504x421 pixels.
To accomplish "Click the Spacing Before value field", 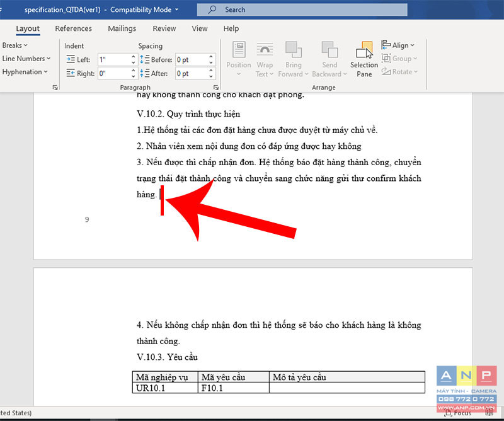I will point(192,59).
